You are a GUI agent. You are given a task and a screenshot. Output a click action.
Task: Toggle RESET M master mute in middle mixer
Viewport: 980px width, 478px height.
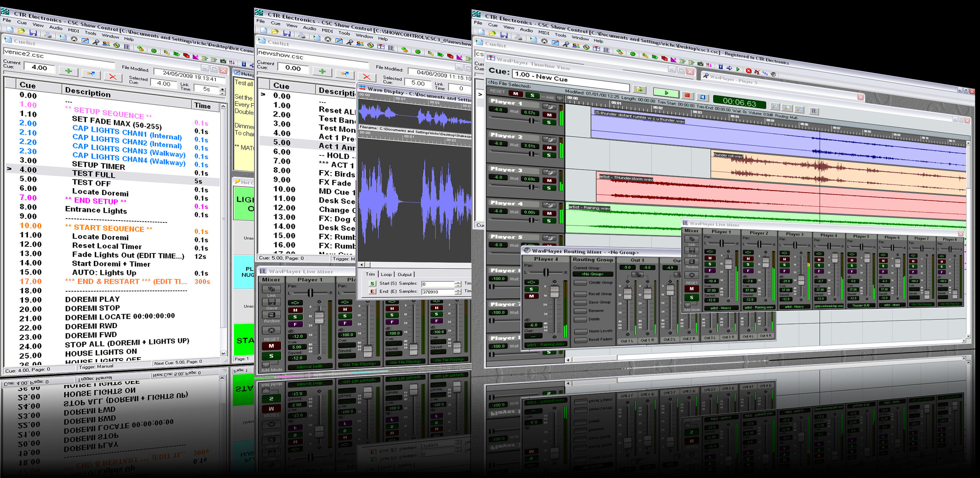pyautogui.click(x=271, y=346)
